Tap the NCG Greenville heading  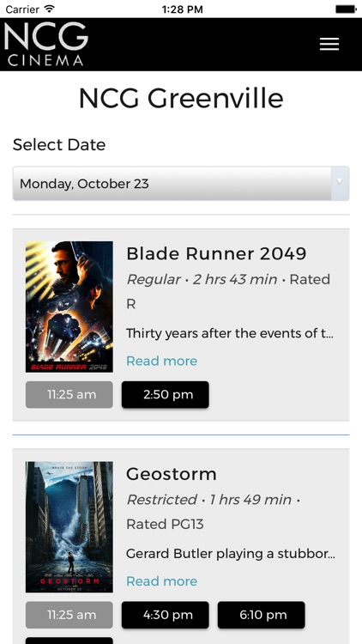[x=181, y=99]
